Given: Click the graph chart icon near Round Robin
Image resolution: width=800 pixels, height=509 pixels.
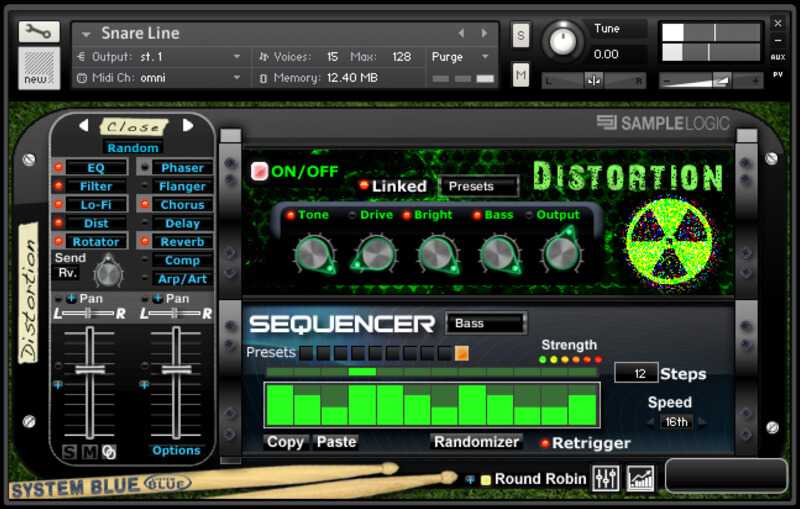Looking at the screenshot, I should pos(640,478).
